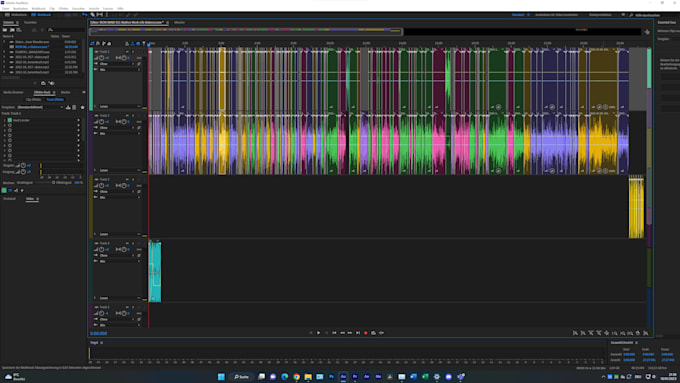
Task: Open Track 1 input dropdown showing Ohne
Action: [x=117, y=64]
